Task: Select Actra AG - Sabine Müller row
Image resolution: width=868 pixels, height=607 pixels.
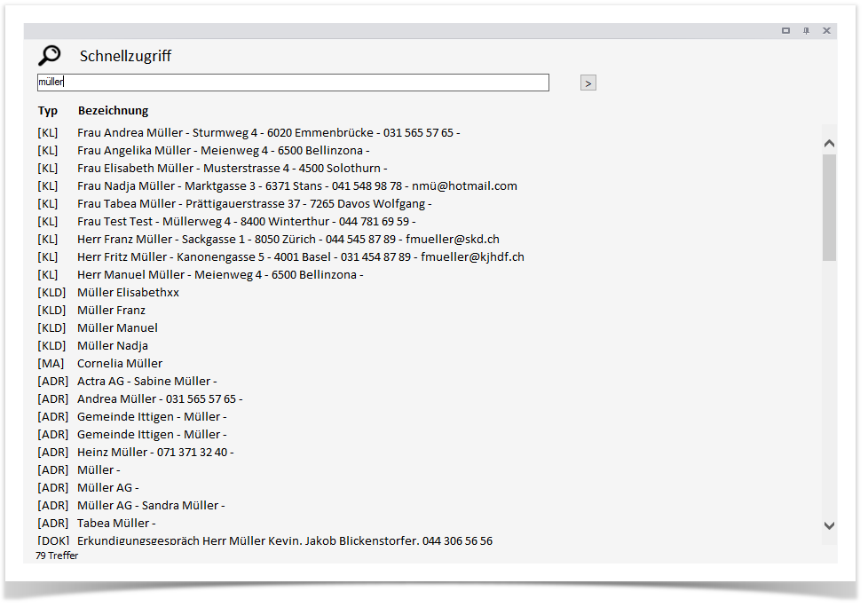Action: (146, 382)
